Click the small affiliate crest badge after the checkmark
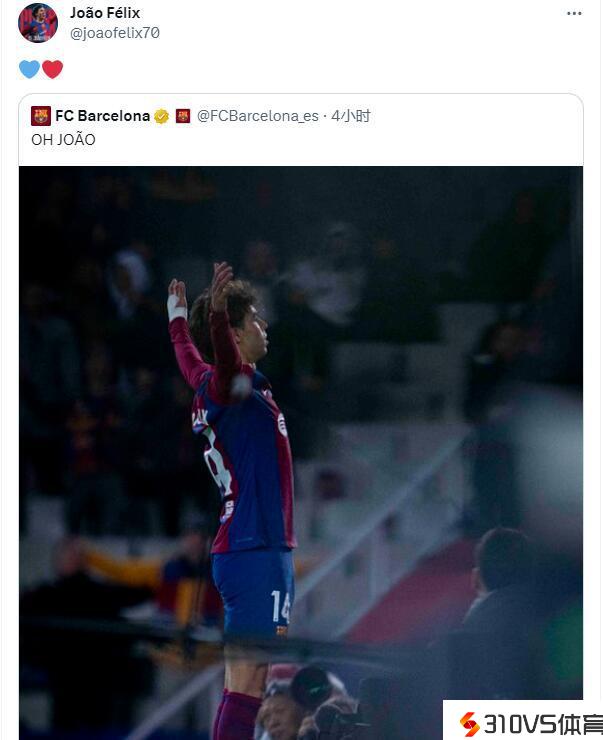Viewport: 603px width, 740px height. [x=183, y=116]
